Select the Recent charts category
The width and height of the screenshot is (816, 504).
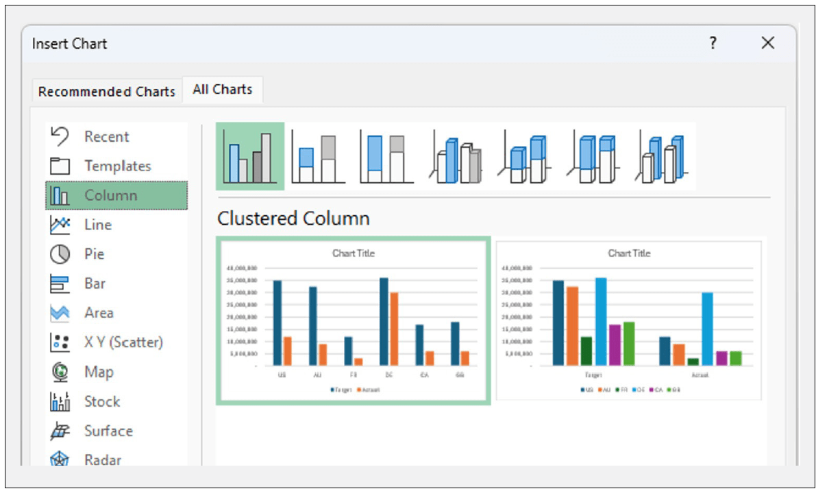tap(107, 136)
